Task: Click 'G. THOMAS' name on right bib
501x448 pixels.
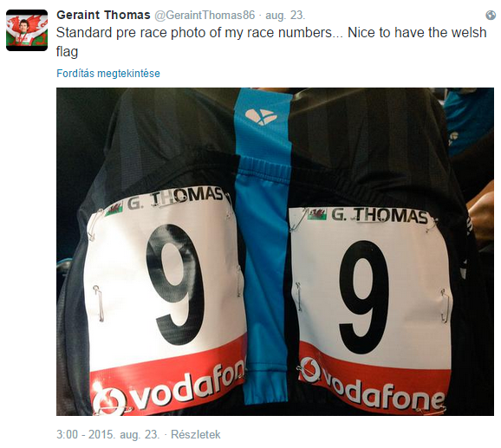Action: click(x=380, y=216)
